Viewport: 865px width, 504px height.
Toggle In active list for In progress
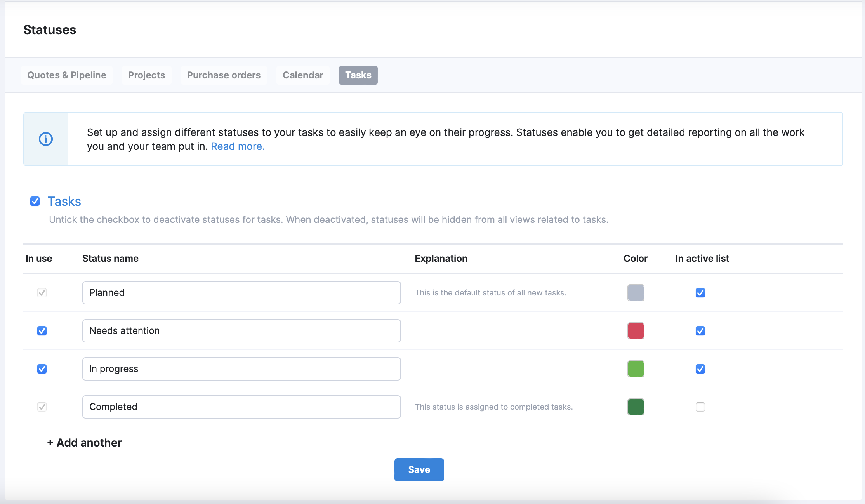click(700, 369)
